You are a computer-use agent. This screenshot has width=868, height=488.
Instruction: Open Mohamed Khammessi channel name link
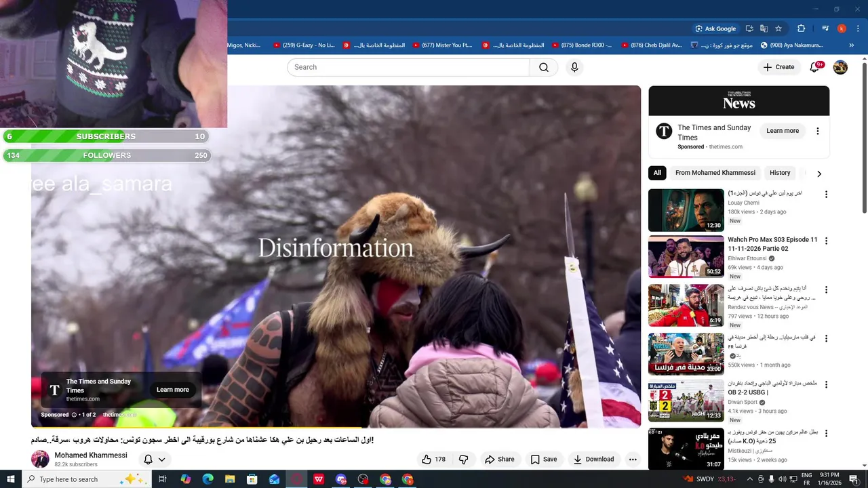(91, 455)
